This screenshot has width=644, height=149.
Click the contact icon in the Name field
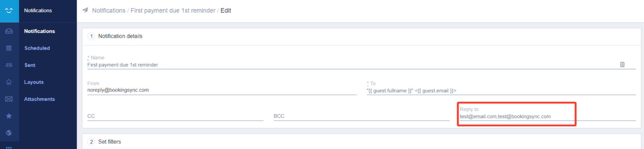coord(622,64)
